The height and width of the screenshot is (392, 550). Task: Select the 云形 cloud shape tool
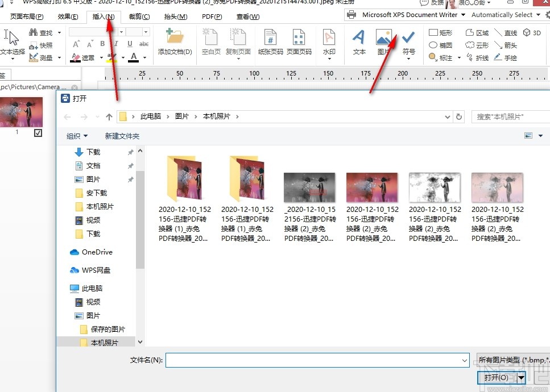(481, 45)
